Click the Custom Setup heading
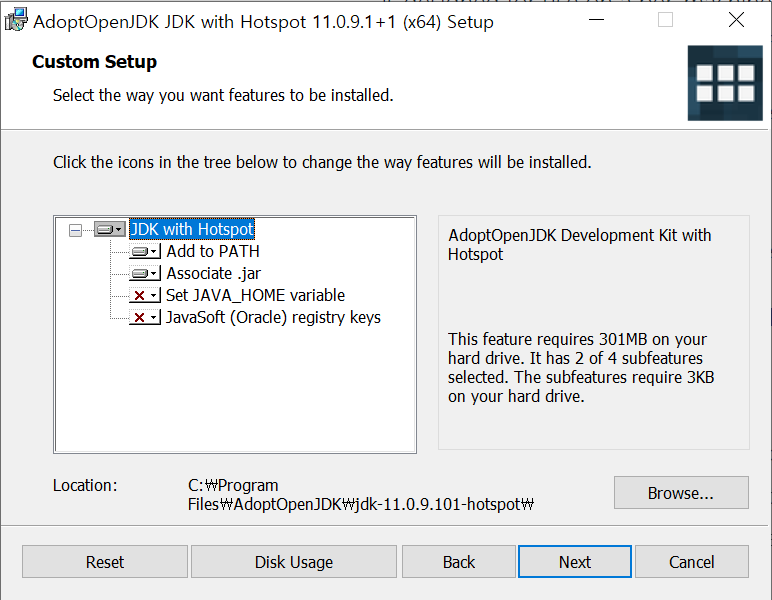Image resolution: width=772 pixels, height=600 pixels. point(95,62)
